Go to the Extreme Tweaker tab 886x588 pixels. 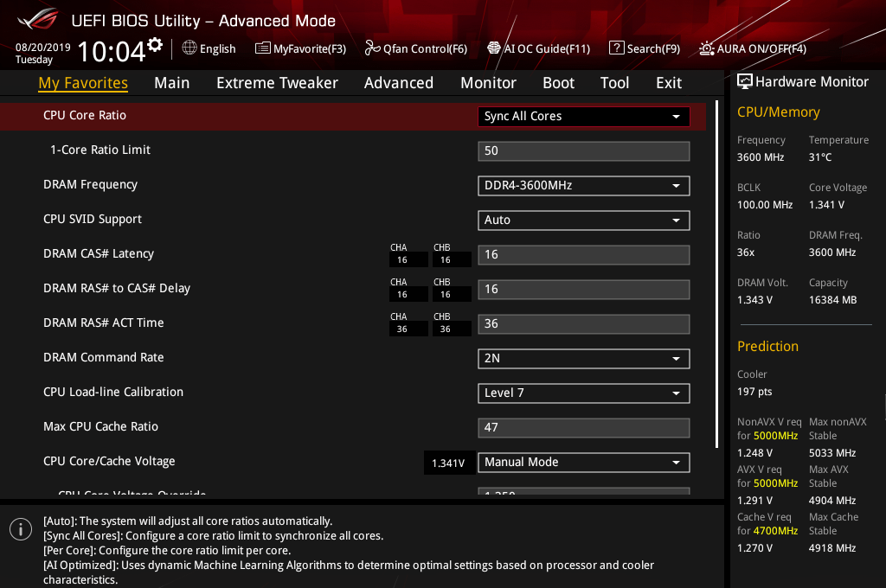click(x=277, y=83)
